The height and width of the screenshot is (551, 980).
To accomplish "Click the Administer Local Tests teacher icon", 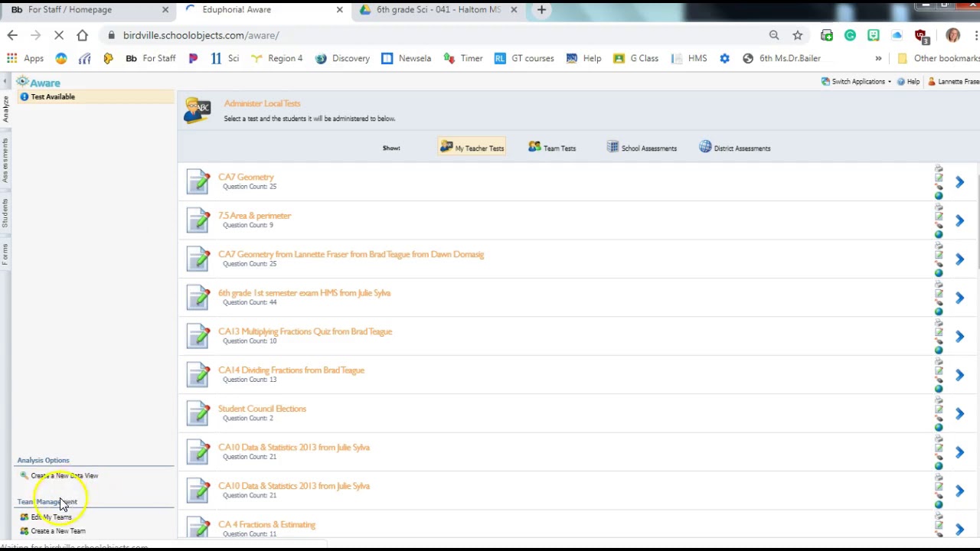I will click(x=197, y=110).
